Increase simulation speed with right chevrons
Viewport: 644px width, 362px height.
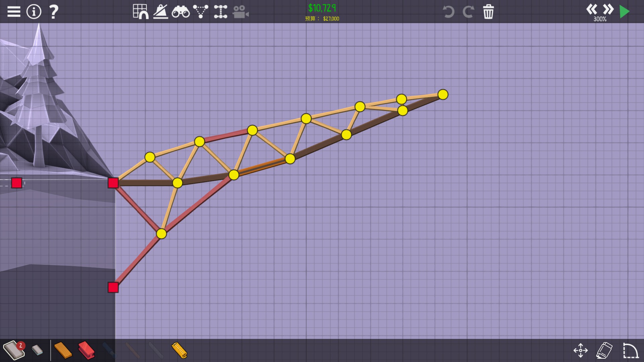point(608,9)
